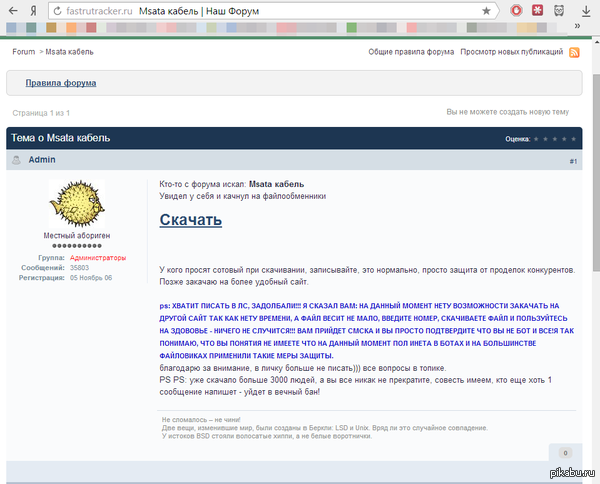Click the red asterisk extension icon

537,10
